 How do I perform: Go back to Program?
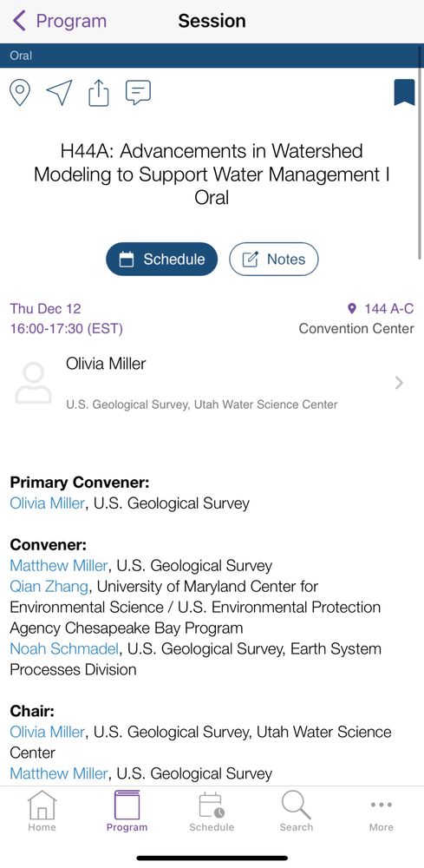coord(59,21)
